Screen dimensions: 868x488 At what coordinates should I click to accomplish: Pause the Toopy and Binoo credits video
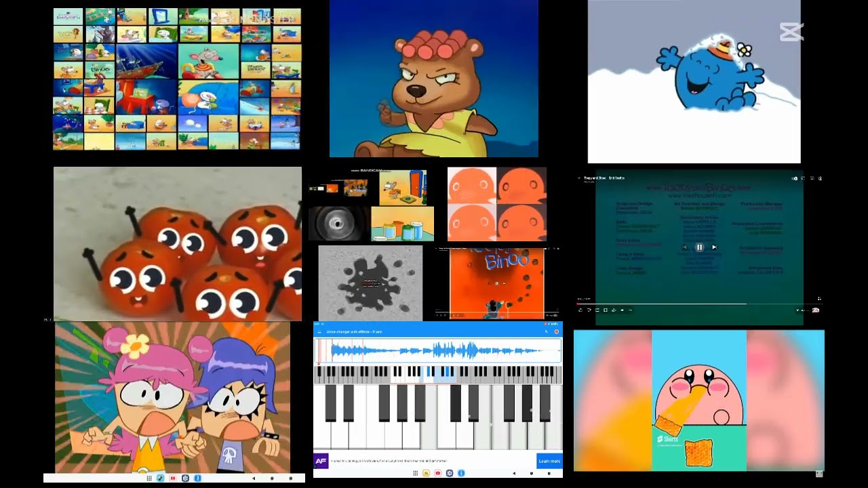pos(699,247)
